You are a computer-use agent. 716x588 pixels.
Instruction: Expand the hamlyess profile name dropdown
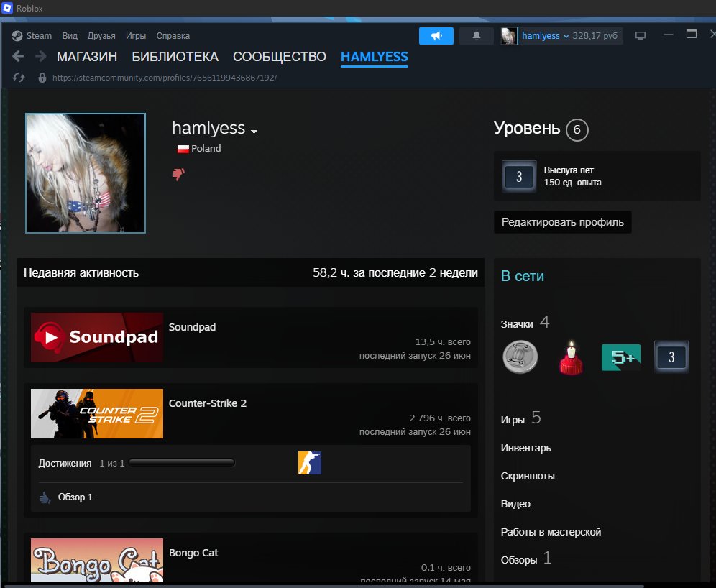[254, 132]
